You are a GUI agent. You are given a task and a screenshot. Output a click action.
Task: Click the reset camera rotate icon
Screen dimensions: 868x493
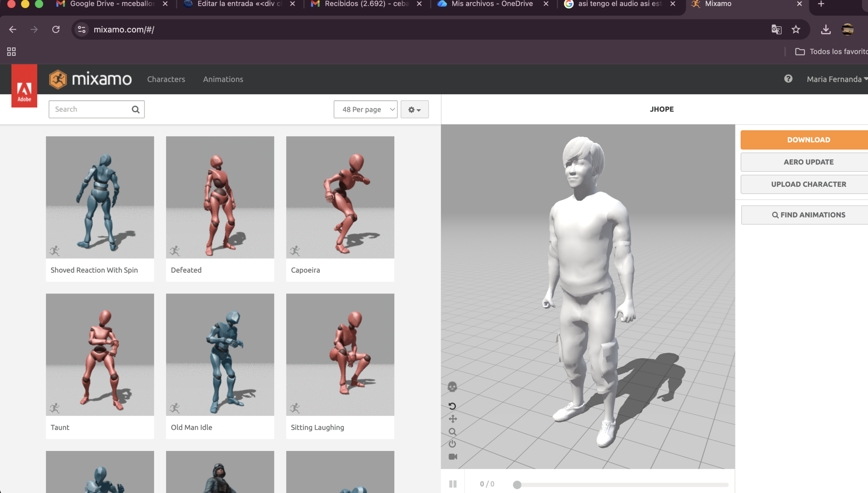point(452,406)
